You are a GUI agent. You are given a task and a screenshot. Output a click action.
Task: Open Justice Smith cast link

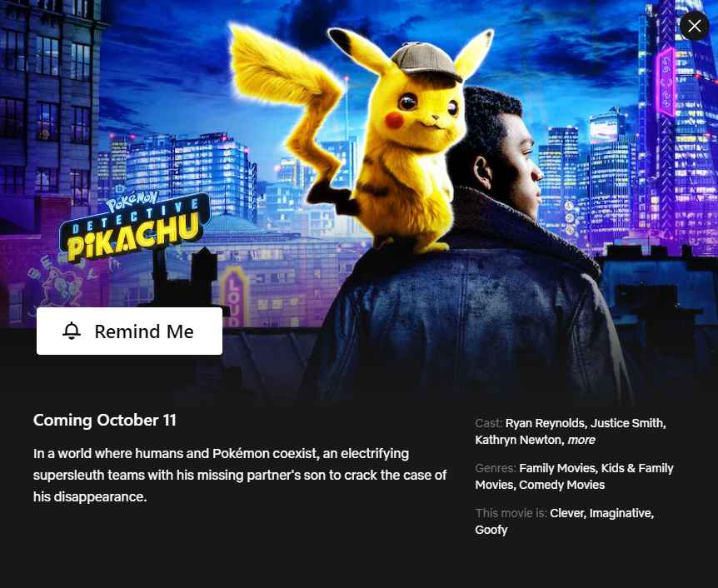point(628,423)
